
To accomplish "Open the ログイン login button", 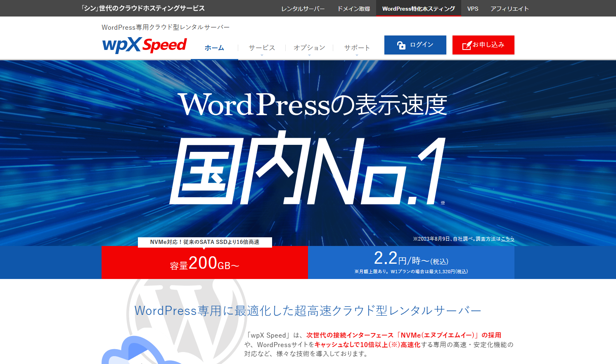I will (x=415, y=45).
